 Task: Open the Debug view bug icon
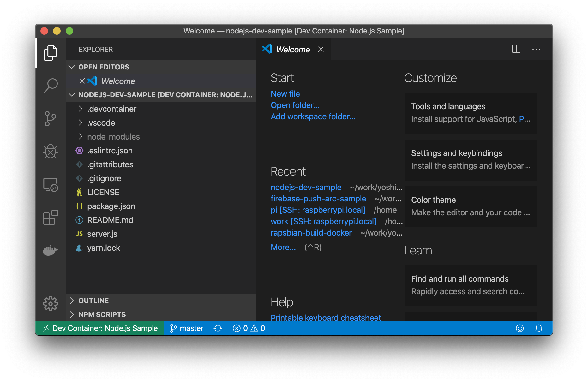click(x=51, y=152)
